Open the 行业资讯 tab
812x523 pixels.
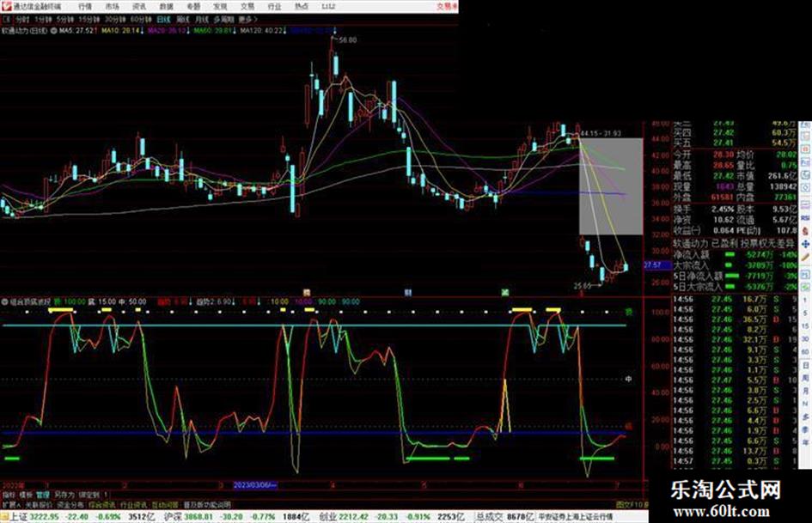coord(133,505)
